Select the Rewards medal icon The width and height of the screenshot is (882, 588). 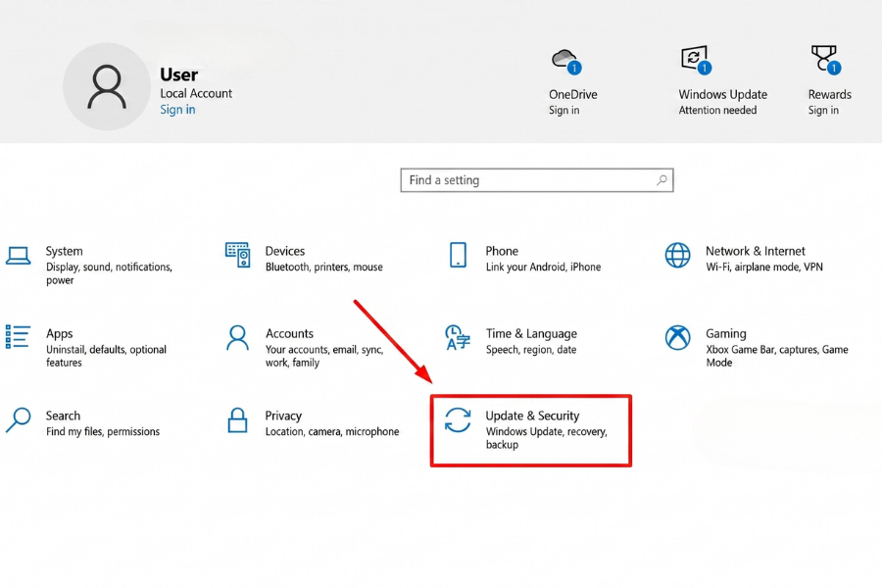826,60
